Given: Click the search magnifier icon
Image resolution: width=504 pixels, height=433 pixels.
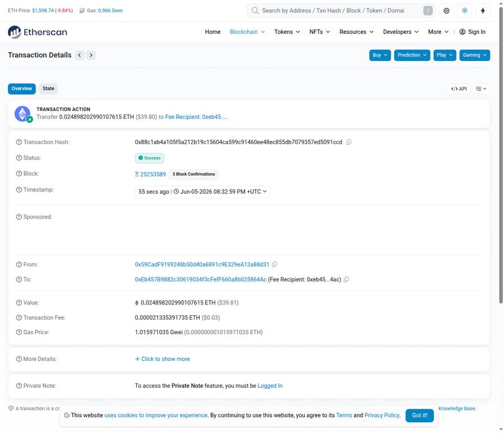Looking at the screenshot, I should 255,11.
